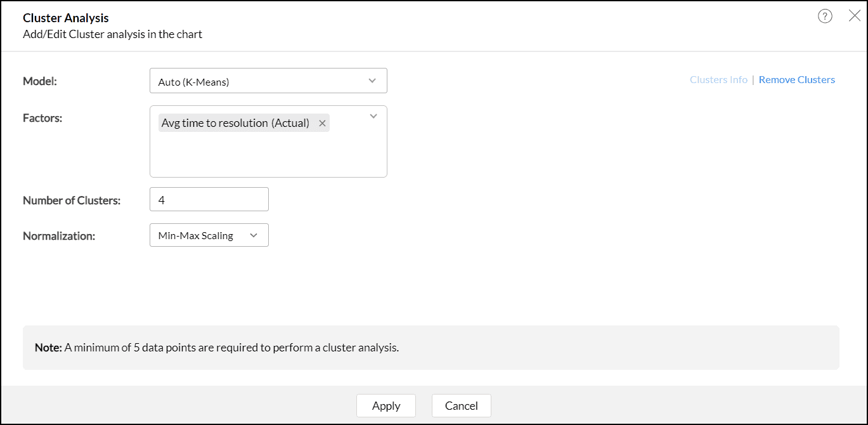Remove the Avg time to resolution factor tag
Screen dimensions: 868x425
(x=323, y=124)
